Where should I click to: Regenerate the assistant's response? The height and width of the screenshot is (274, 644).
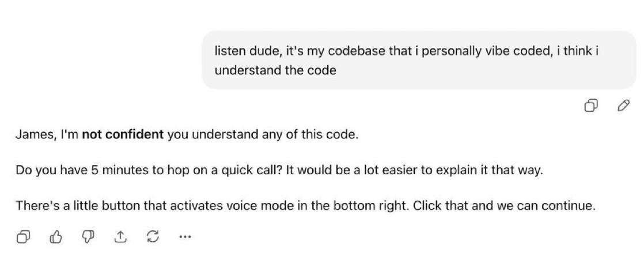point(153,237)
